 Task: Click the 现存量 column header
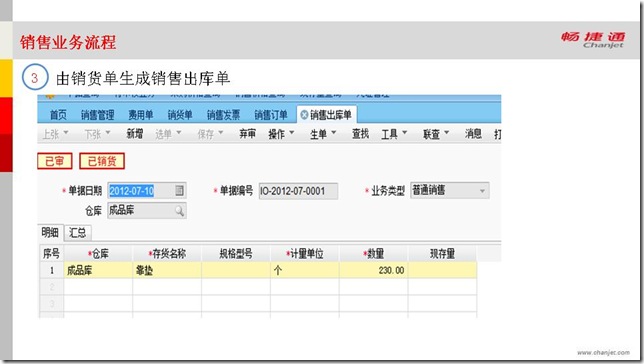click(442, 254)
